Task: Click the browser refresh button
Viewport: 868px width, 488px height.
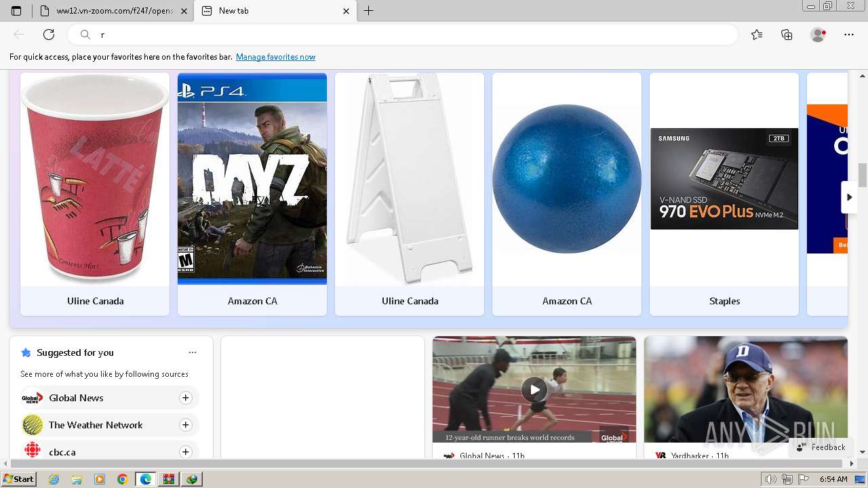Action: 49,35
